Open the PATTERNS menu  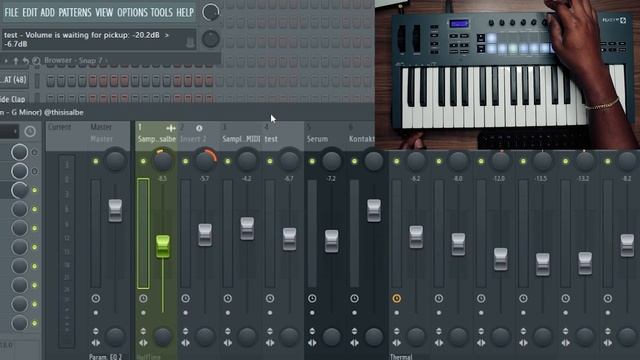click(x=75, y=13)
